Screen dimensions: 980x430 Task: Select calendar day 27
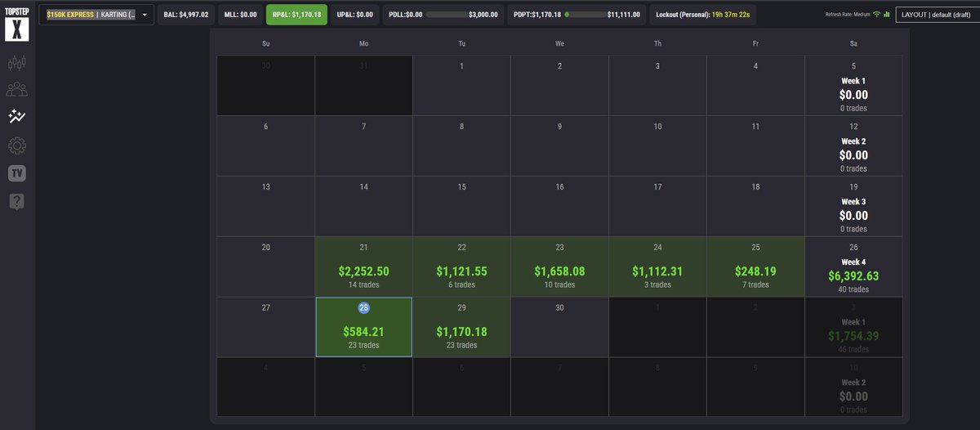click(x=265, y=327)
